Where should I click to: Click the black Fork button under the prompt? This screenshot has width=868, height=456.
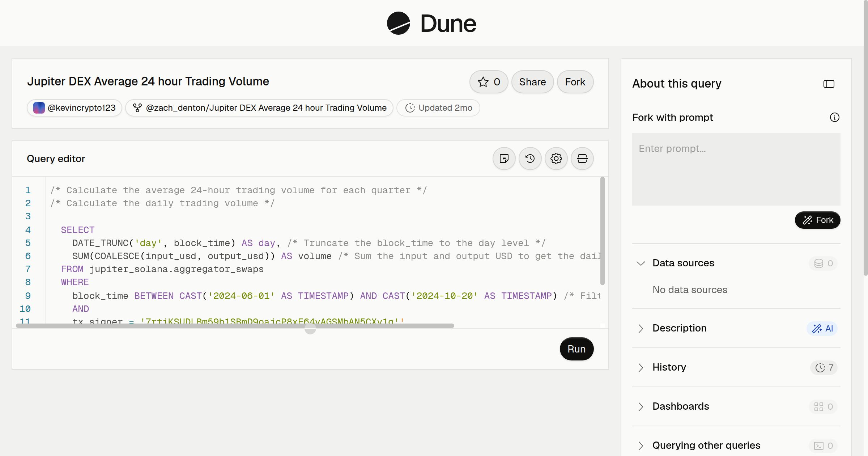pyautogui.click(x=817, y=220)
